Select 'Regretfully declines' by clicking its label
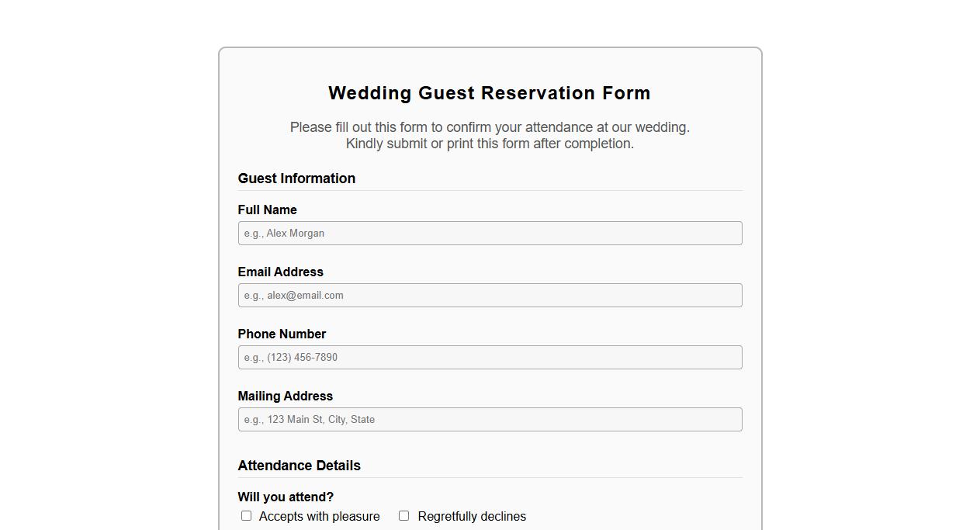Screen dimensions: 980x530 pos(471,516)
